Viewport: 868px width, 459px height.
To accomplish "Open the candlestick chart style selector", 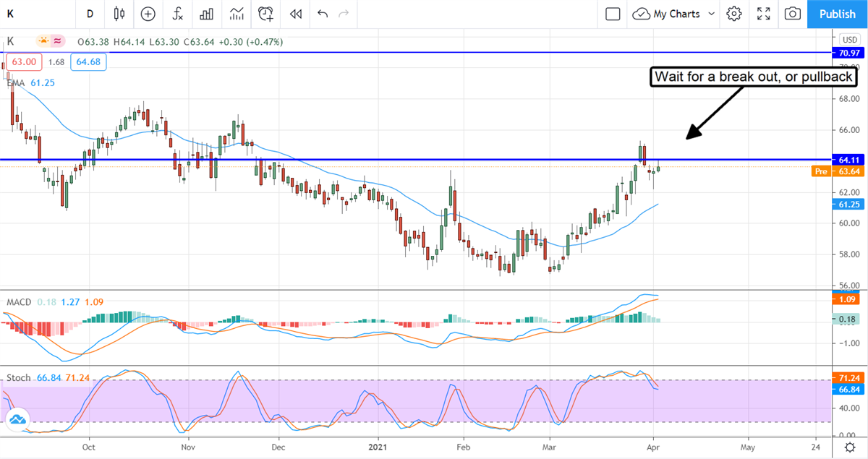I will coord(119,14).
